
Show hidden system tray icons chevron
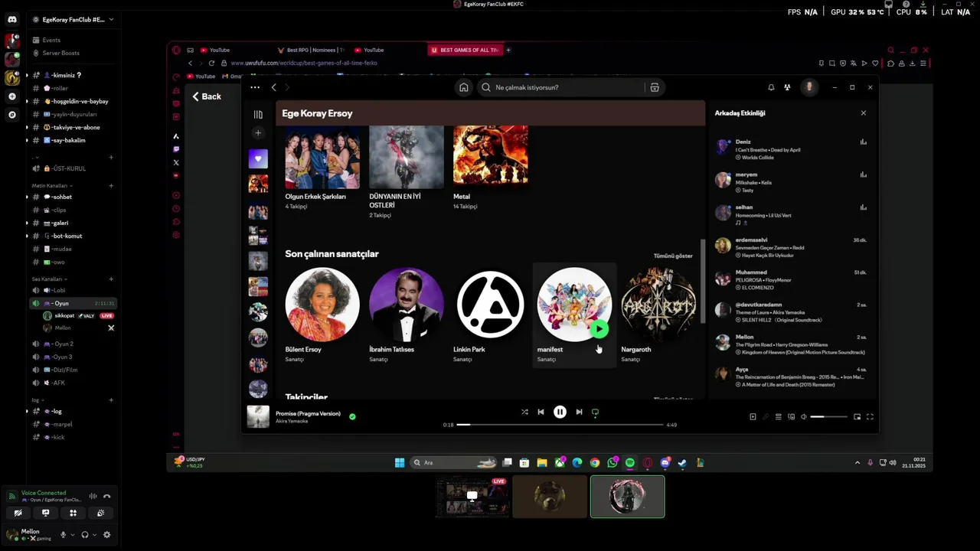[x=857, y=463]
